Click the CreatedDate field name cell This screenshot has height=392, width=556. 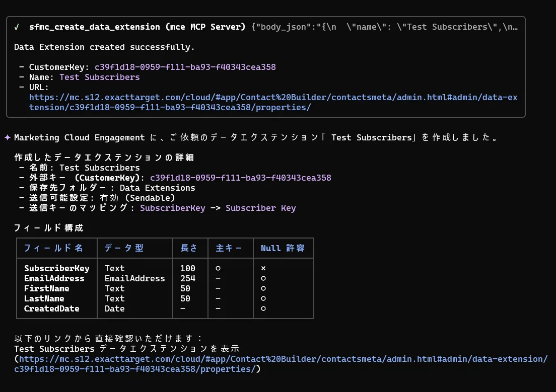(52, 308)
